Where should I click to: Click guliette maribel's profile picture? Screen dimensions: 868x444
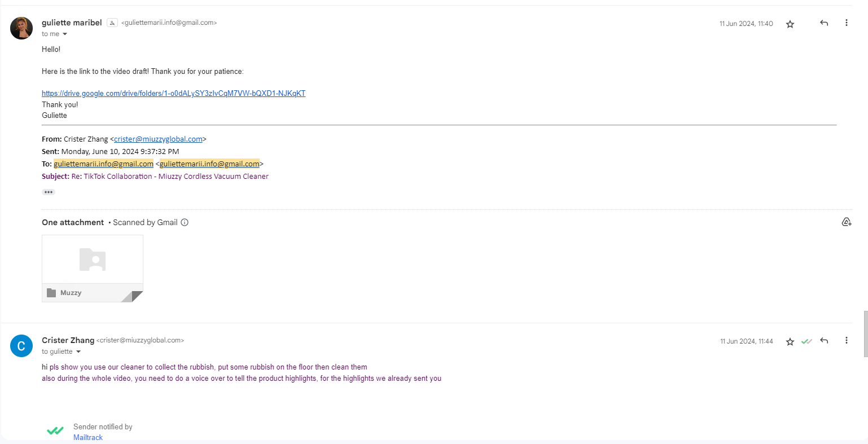(21, 28)
